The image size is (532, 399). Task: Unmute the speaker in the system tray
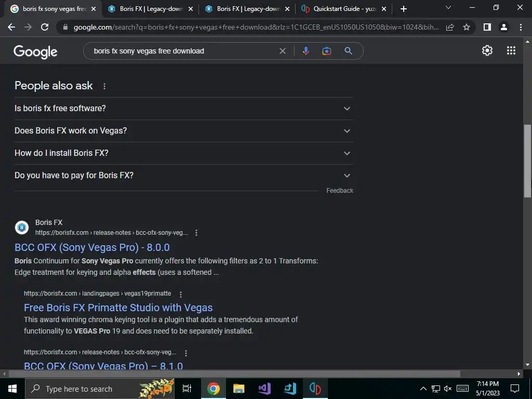tap(448, 389)
